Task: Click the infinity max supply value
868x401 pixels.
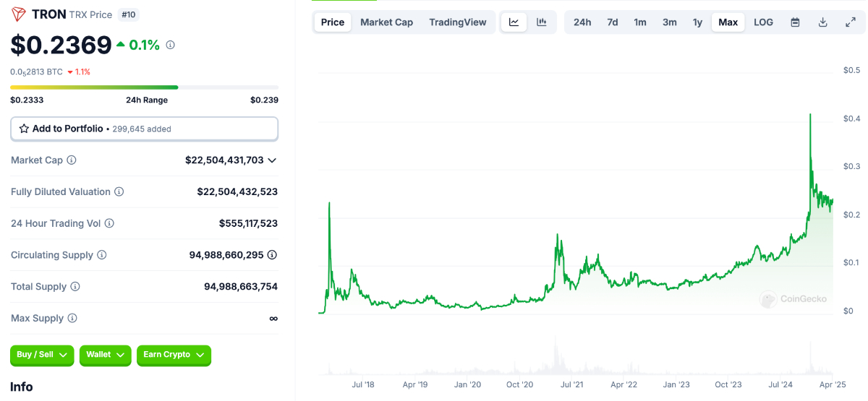Action: coord(273,319)
